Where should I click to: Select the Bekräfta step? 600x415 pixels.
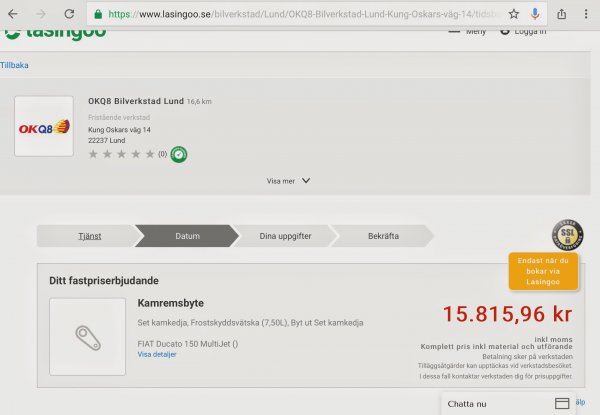tap(383, 236)
